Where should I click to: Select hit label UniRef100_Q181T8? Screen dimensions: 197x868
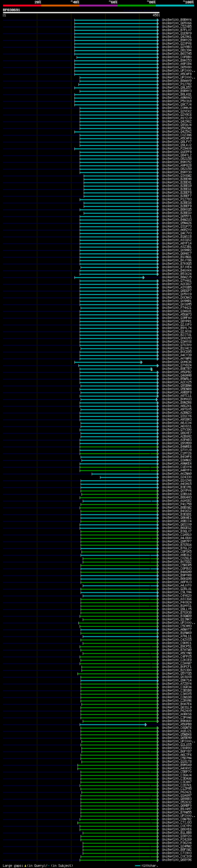tap(176, 761)
